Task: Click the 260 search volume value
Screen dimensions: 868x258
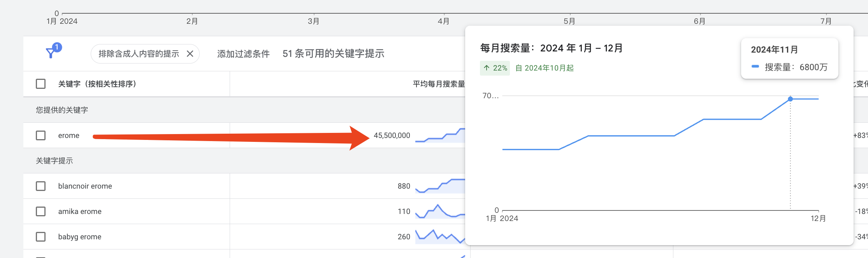Action: (x=404, y=237)
